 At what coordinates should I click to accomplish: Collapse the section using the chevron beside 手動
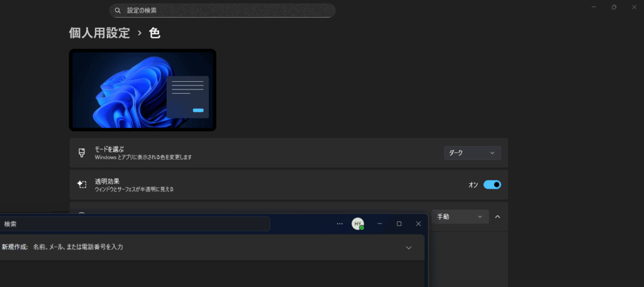pos(497,217)
